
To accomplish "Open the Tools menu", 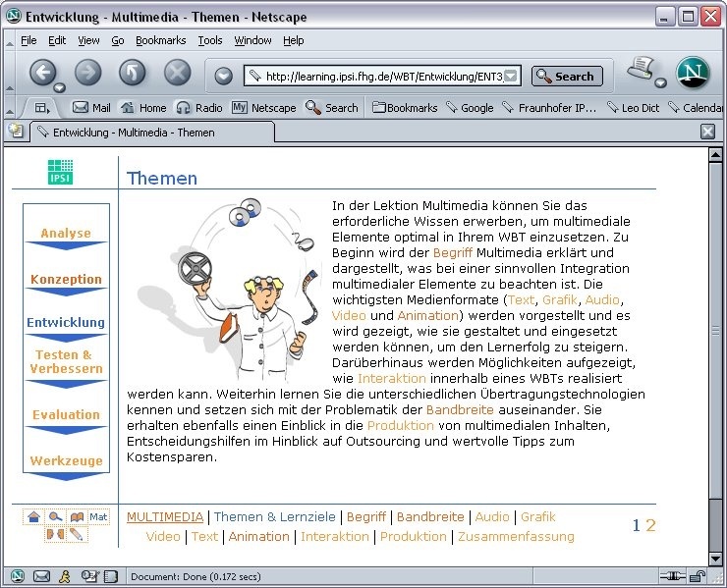I will pos(210,40).
